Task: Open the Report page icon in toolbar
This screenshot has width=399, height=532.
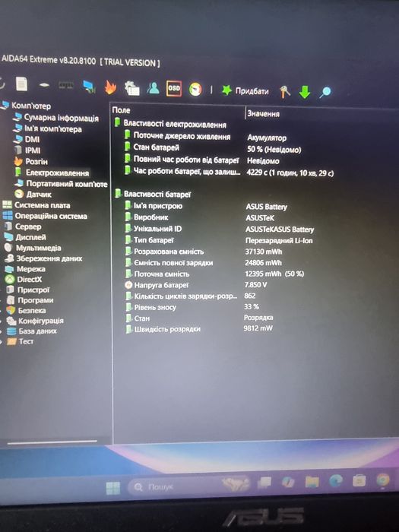Action: tap(22, 84)
